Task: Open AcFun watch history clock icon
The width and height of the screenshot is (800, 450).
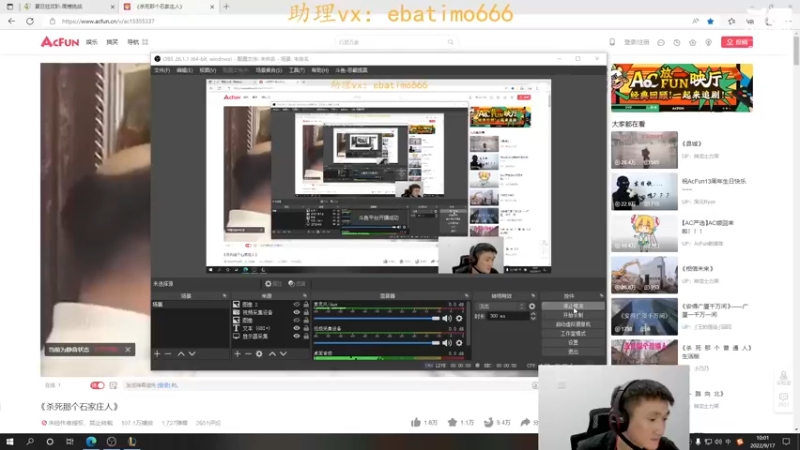Action: (677, 42)
